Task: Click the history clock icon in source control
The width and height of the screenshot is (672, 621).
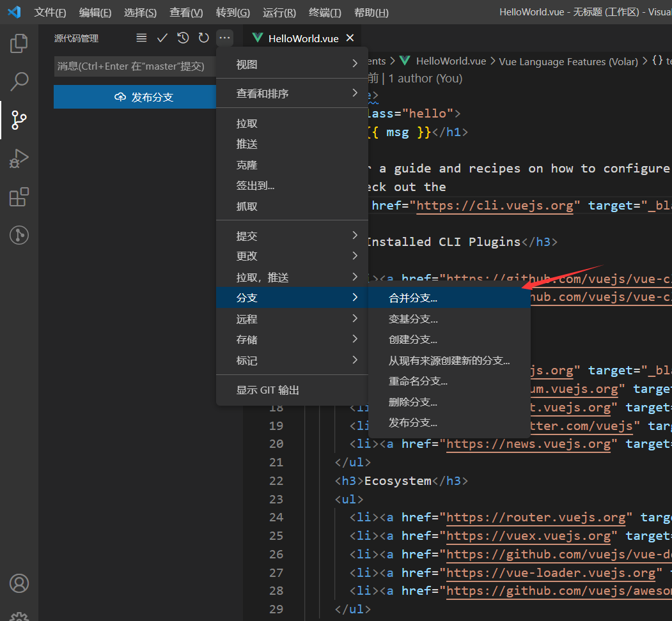Action: click(x=183, y=38)
